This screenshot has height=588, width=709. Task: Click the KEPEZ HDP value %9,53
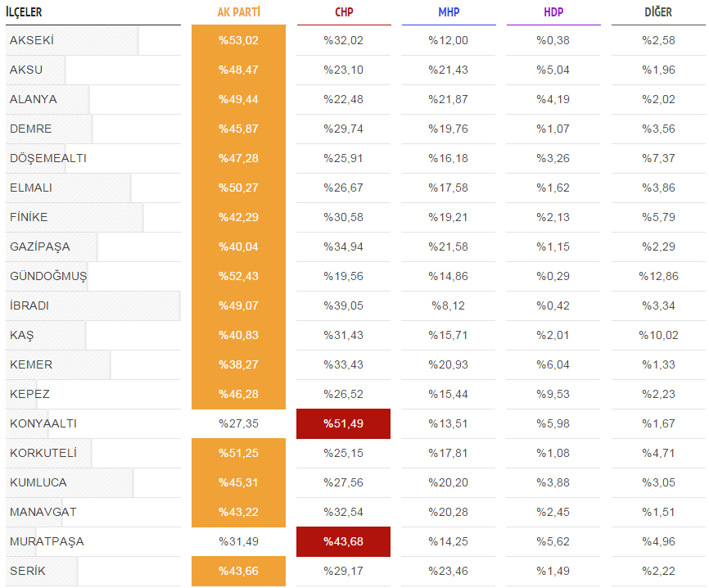[553, 394]
